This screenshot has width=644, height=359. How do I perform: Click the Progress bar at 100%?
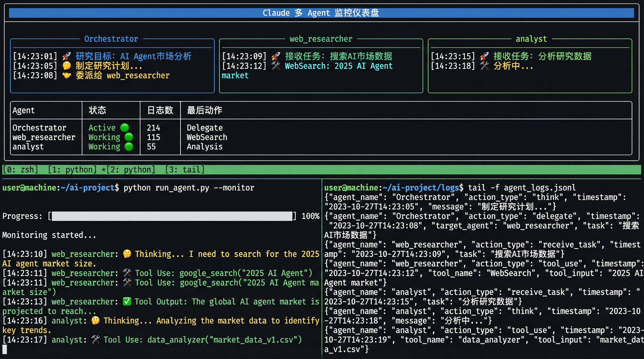click(x=172, y=216)
